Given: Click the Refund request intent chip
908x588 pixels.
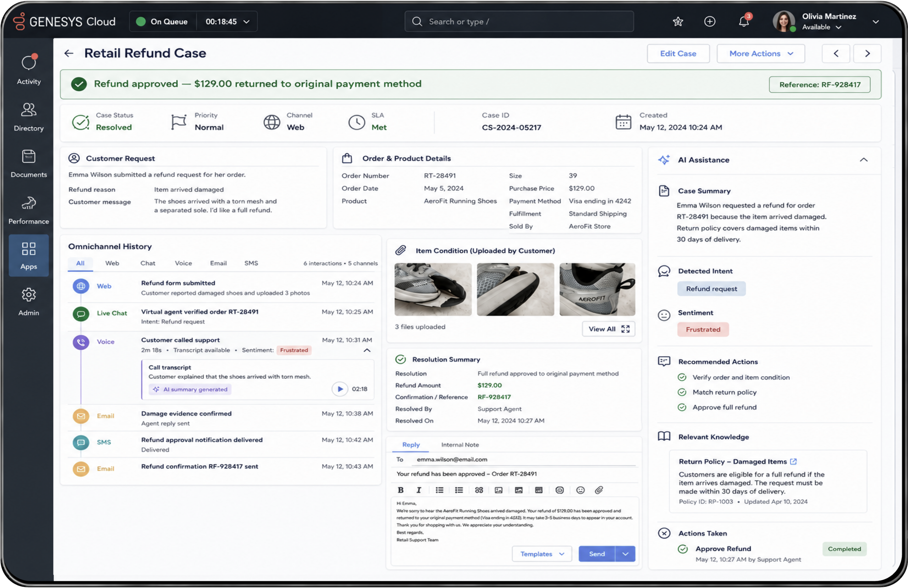Looking at the screenshot, I should (711, 289).
